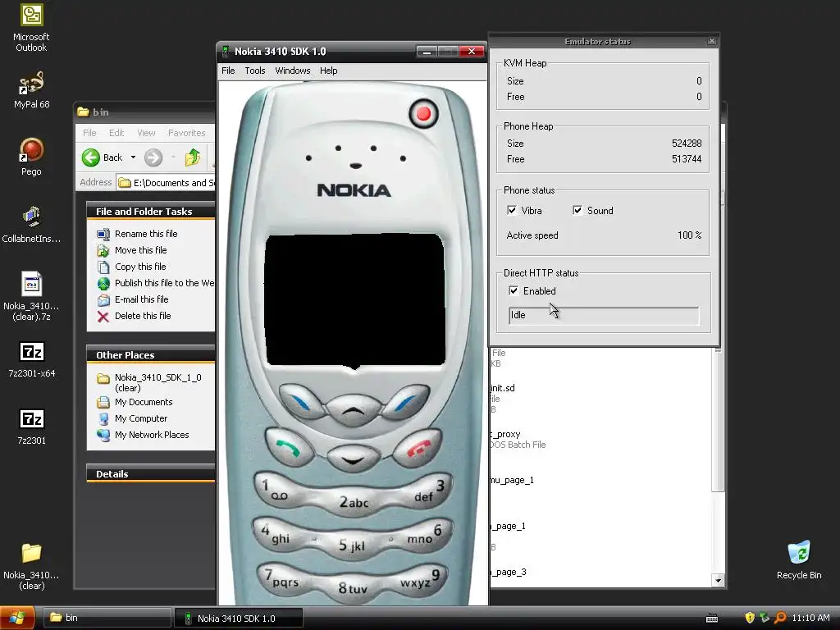This screenshot has height=630, width=840.
Task: Click Up folder icon in bin window
Action: [193, 157]
